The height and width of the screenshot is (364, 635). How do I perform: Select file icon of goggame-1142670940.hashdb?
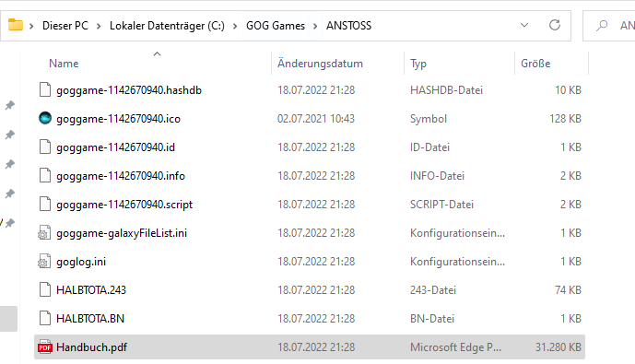(x=45, y=89)
